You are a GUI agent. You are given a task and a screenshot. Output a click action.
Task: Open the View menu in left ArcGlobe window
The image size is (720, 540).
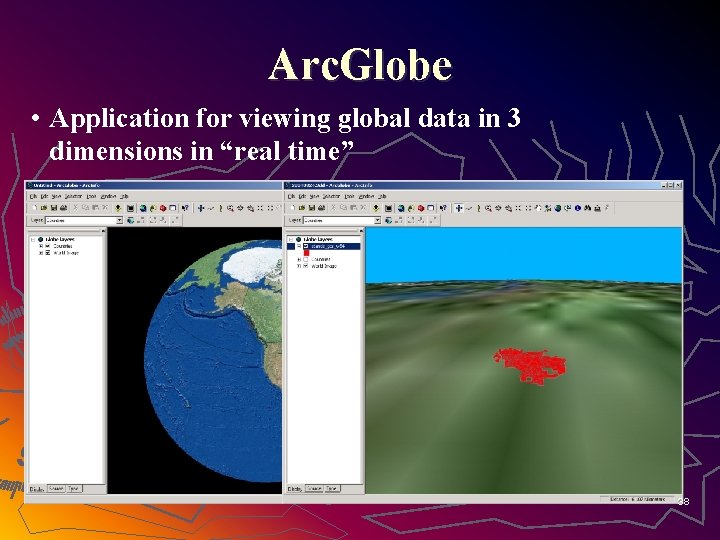56,196
